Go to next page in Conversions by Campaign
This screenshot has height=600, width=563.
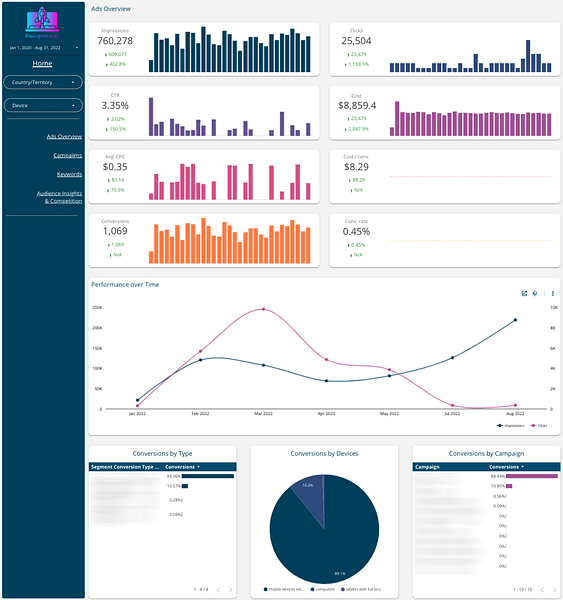click(555, 589)
